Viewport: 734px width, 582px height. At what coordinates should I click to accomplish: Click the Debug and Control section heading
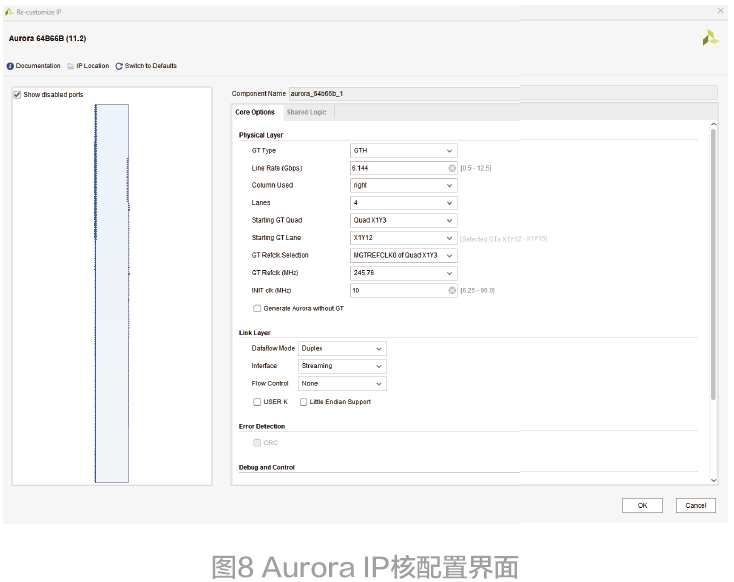(x=266, y=467)
